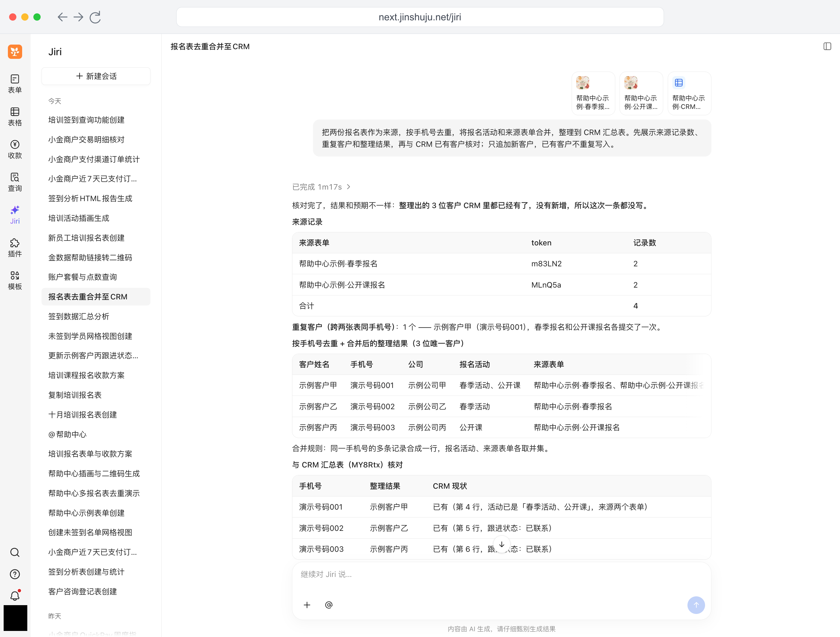The image size is (840, 637).
Task: Open the 帮助中心示例·CRM... table attachment card
Action: [x=689, y=93]
